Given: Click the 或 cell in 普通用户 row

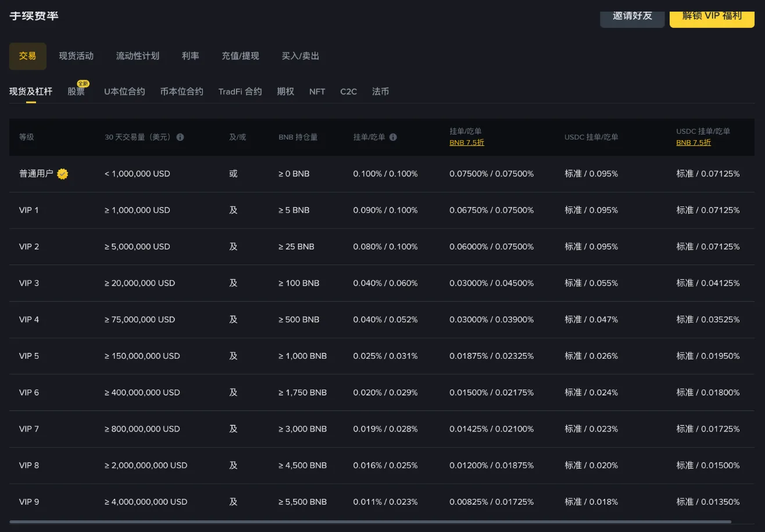Looking at the screenshot, I should pos(234,174).
